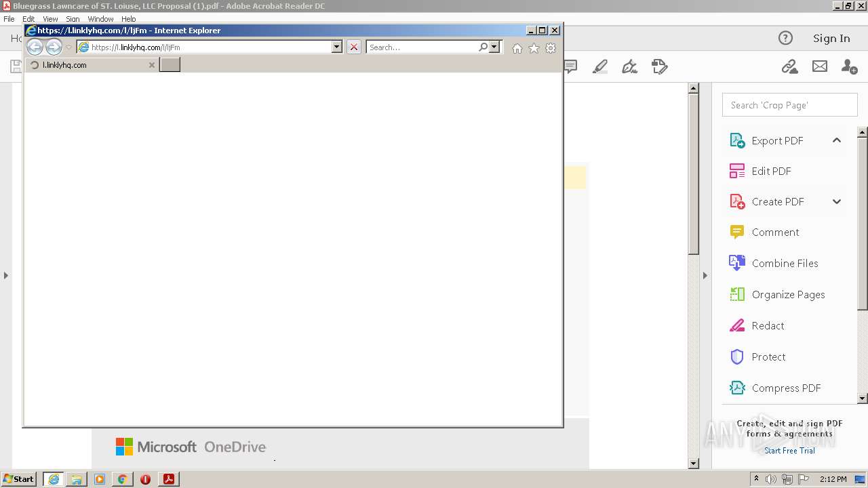Select the Highlight text marker tool
Image resolution: width=868 pixels, height=488 pixels.
(600, 66)
